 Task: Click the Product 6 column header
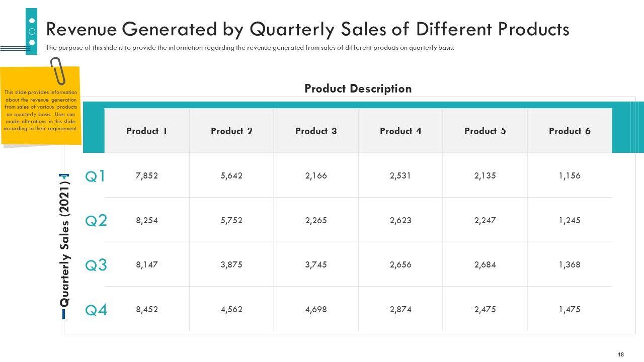tap(570, 131)
